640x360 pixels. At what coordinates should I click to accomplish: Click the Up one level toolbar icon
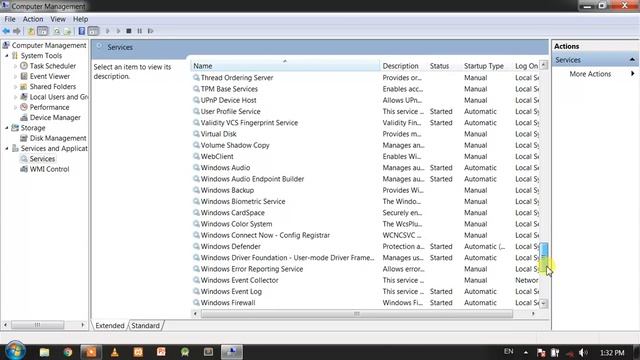tap(31, 31)
